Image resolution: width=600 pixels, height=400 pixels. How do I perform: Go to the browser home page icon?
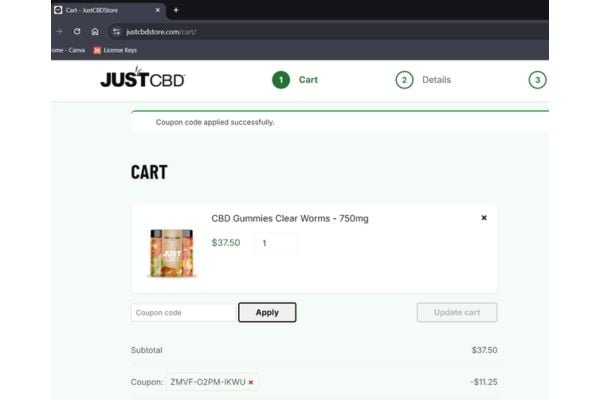click(x=95, y=31)
